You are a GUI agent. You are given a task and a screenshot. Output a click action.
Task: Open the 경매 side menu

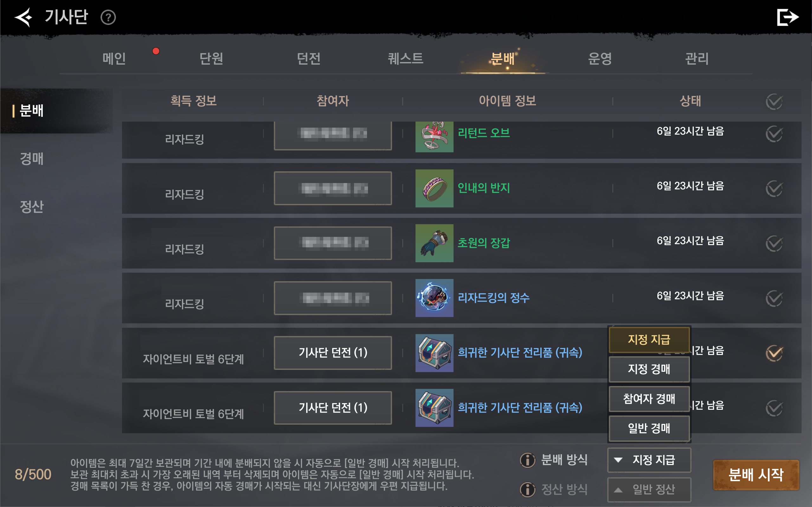(x=32, y=158)
